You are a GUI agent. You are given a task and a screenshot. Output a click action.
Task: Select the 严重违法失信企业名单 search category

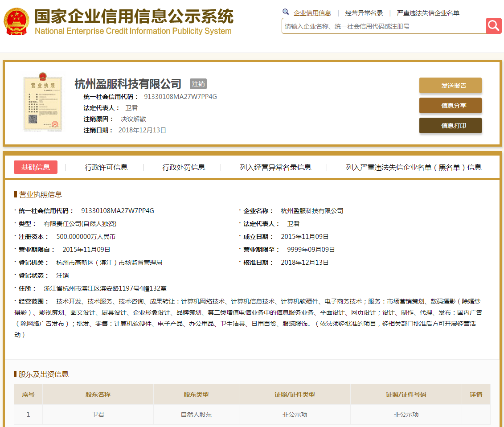click(x=428, y=13)
